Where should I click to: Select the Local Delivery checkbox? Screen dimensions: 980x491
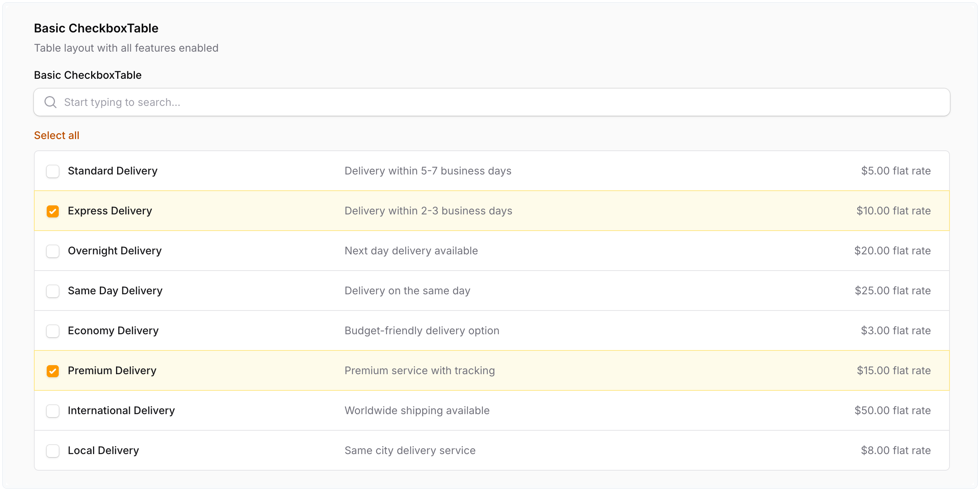[x=53, y=451]
